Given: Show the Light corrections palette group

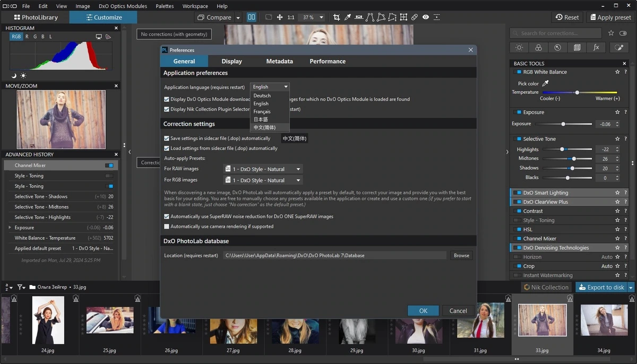Looking at the screenshot, I should pos(519,48).
